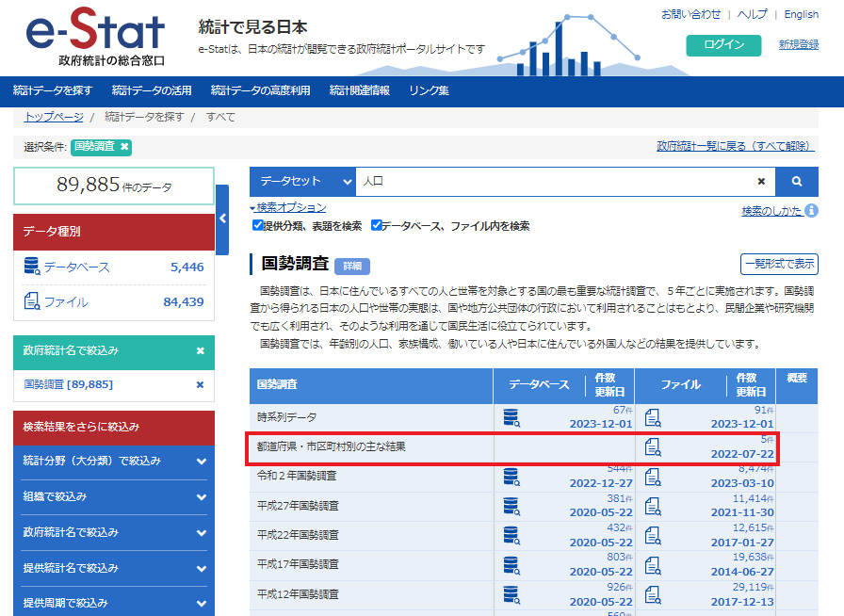Click 政府統計一覧に戻る（すべて解除） link
The height and width of the screenshot is (616, 844).
[x=736, y=146]
